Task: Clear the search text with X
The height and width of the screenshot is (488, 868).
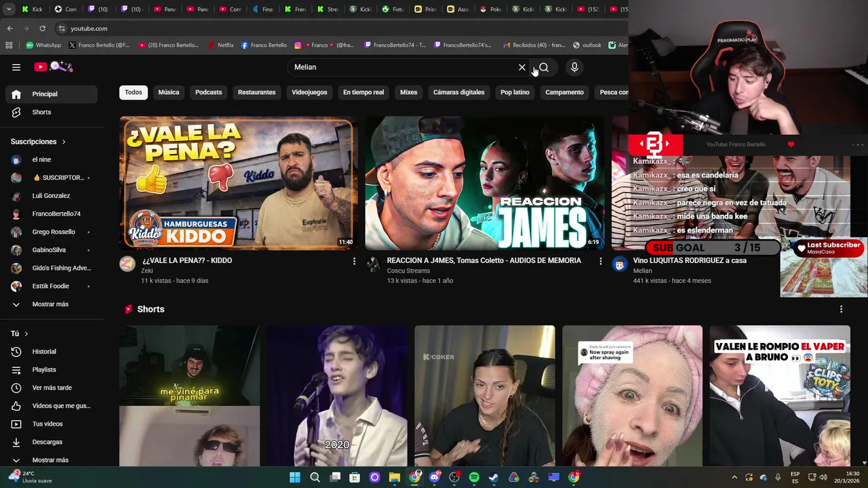Action: pyautogui.click(x=522, y=67)
